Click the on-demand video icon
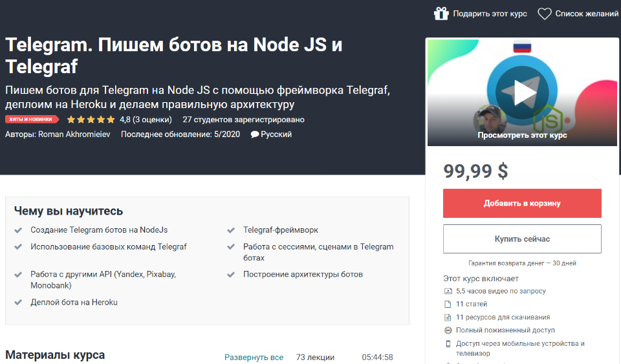Image resolution: width=621 pixels, height=364 pixels. 448,292
